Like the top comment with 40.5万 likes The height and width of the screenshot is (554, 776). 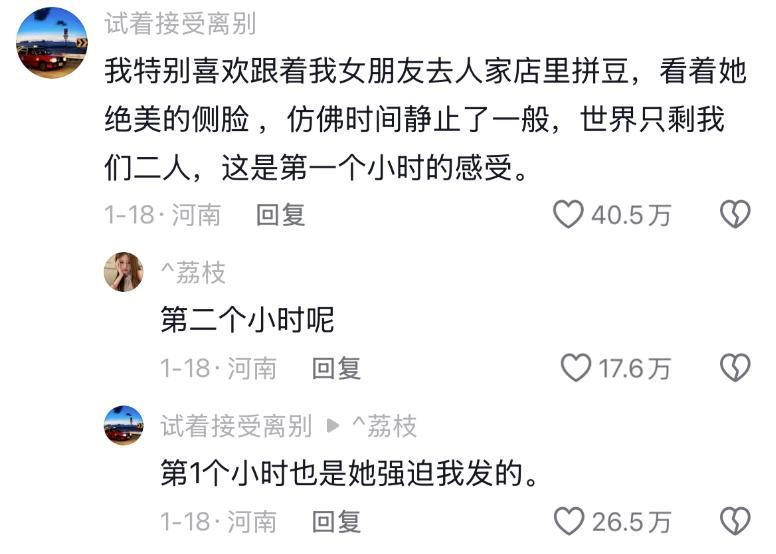[x=568, y=214]
